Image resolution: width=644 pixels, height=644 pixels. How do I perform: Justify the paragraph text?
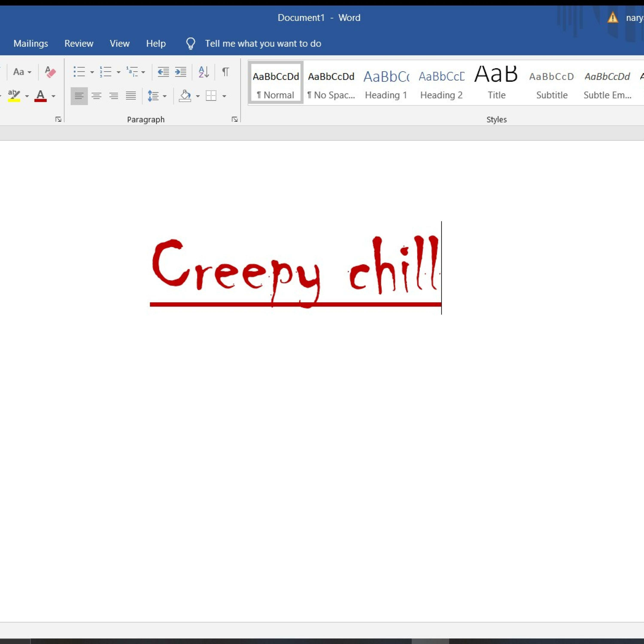pos(131,96)
